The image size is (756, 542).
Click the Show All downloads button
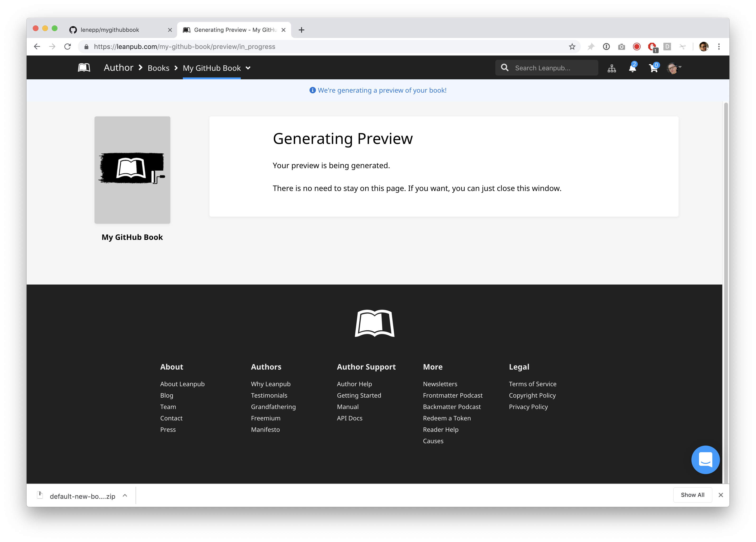(x=692, y=495)
